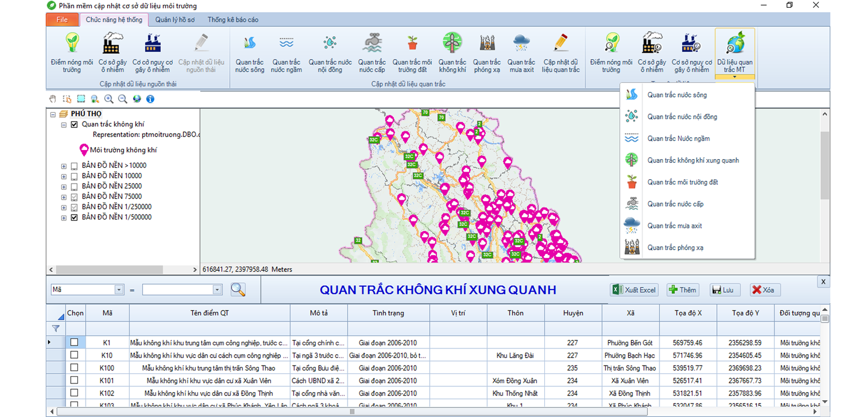Choose Quan trắc Nước ngầm from dropdown menu
The image size is (868, 417).
click(x=678, y=139)
